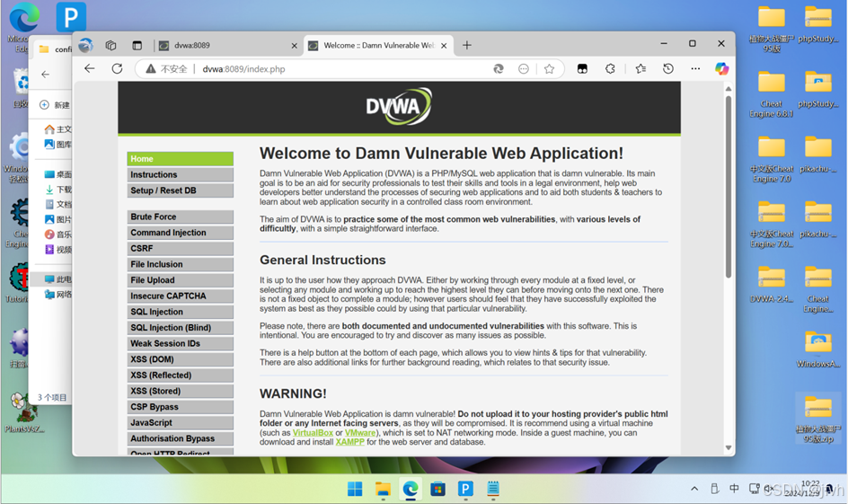Go back in Edge browser

pyautogui.click(x=90, y=68)
